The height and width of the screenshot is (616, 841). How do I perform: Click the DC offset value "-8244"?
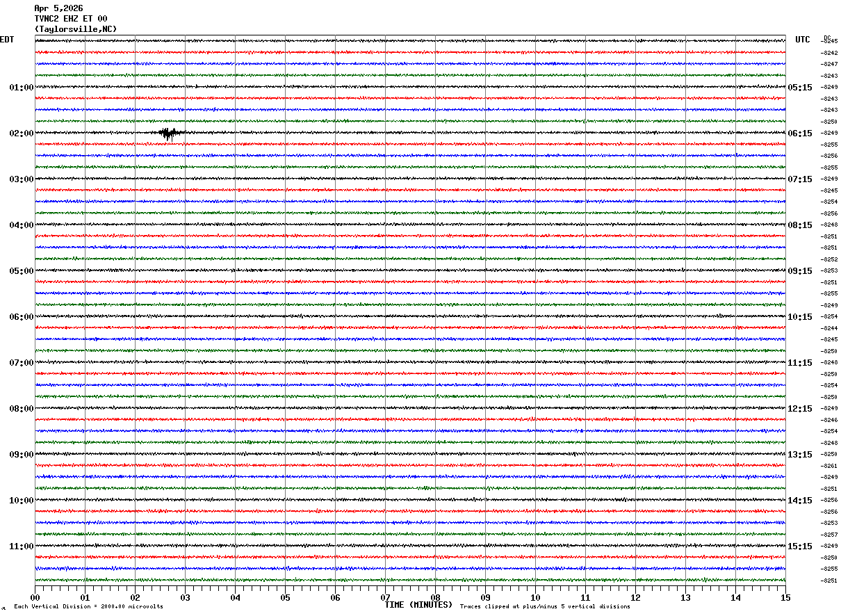829,328
